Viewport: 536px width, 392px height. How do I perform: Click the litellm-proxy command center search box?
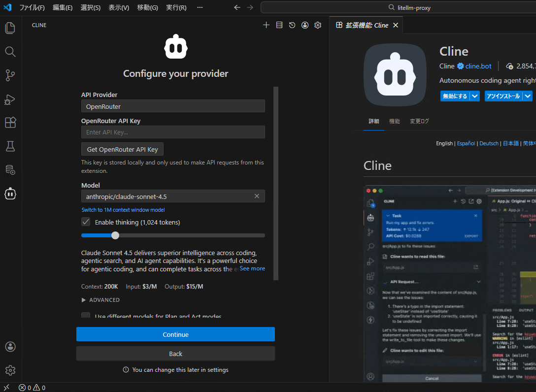tap(398, 7)
